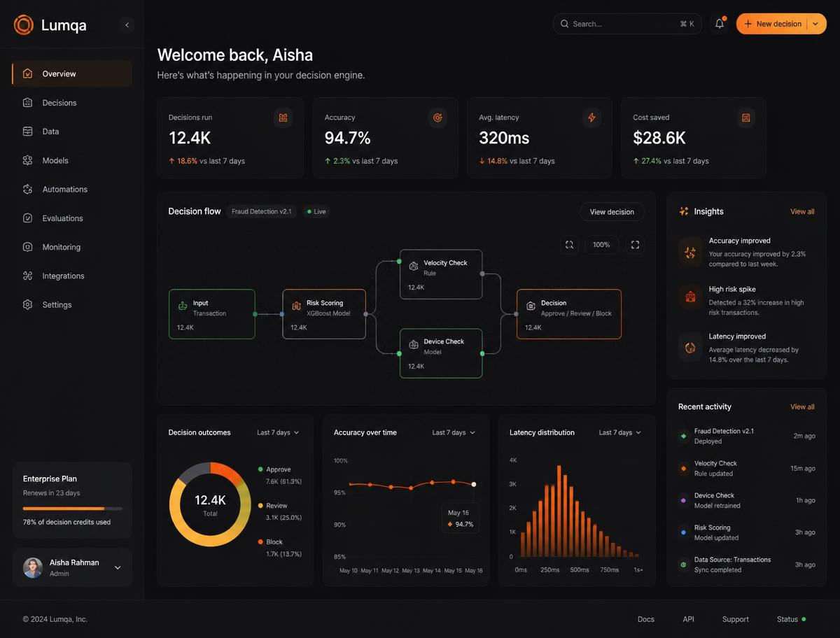
Task: Click View all in Insights
Action: tap(802, 211)
